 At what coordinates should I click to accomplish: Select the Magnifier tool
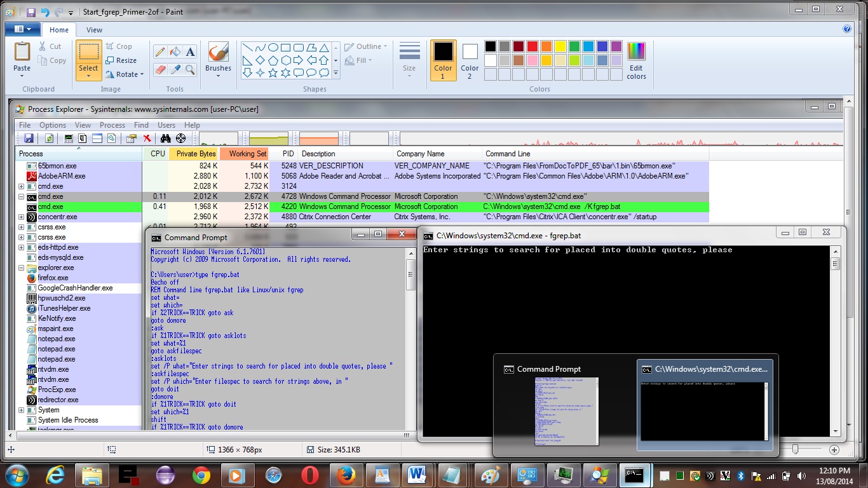click(x=190, y=69)
